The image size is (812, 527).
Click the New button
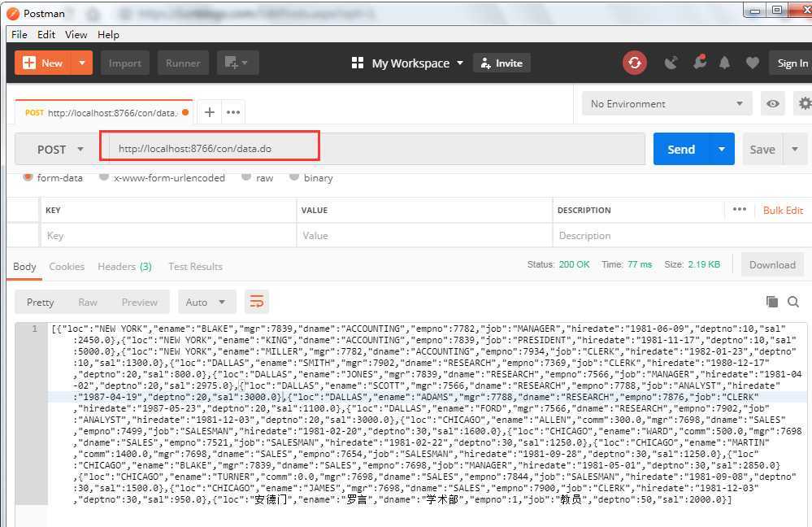[43, 63]
